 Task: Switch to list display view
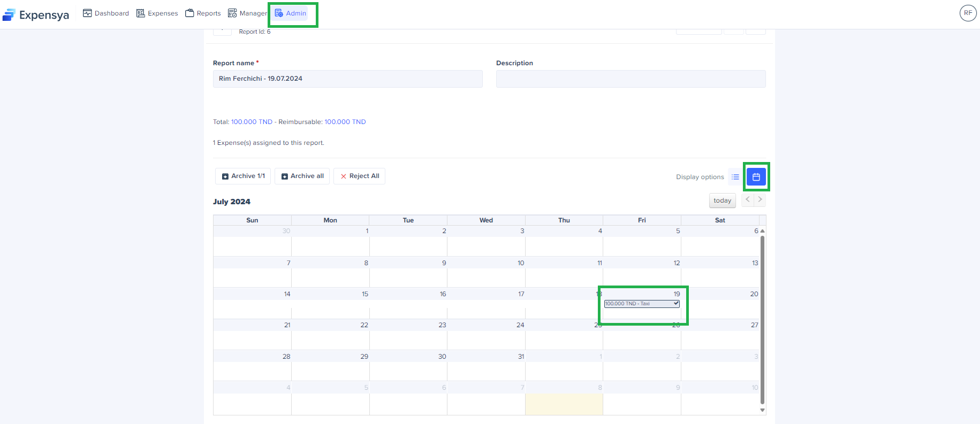pyautogui.click(x=735, y=177)
